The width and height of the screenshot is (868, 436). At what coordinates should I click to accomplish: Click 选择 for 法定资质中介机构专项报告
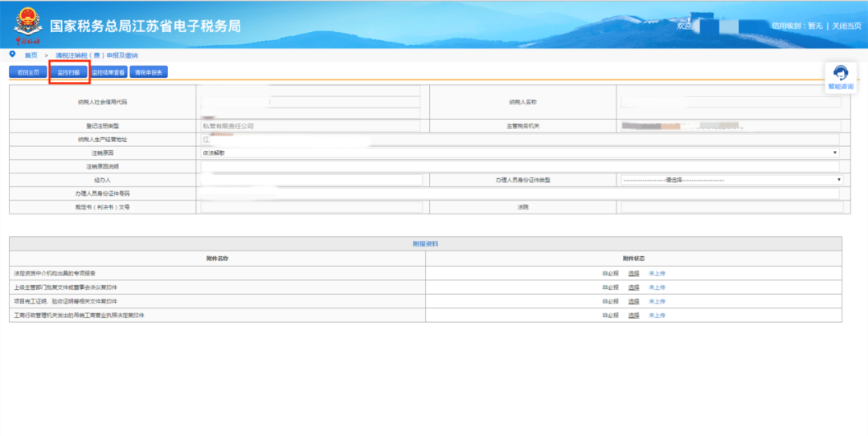tap(634, 273)
